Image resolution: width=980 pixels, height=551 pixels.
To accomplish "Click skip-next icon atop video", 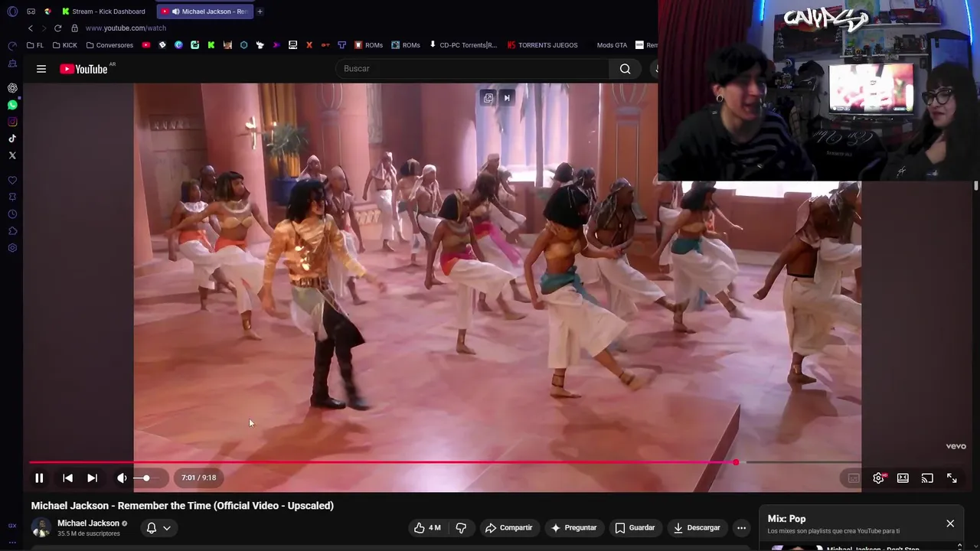I will pyautogui.click(x=507, y=98).
